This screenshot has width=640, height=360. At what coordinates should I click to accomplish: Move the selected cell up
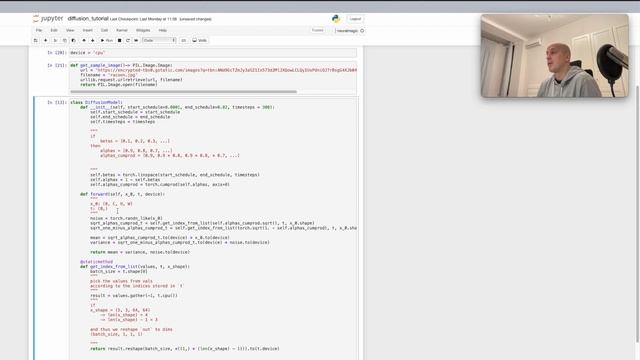pos(84,40)
